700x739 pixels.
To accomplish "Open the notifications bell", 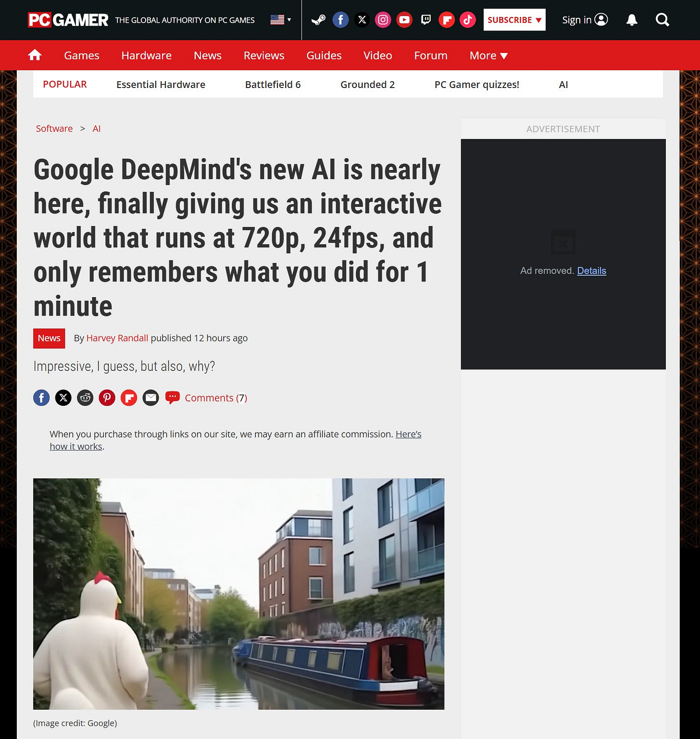I will 632,20.
